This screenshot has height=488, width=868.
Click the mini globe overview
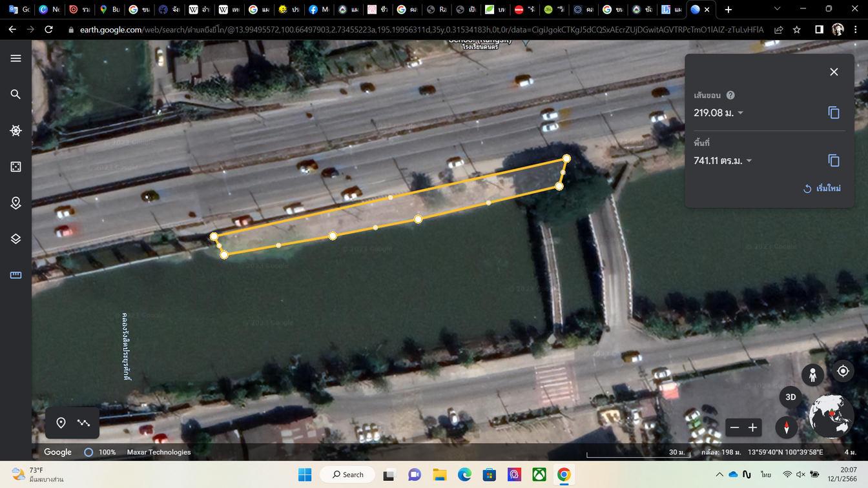click(x=831, y=416)
